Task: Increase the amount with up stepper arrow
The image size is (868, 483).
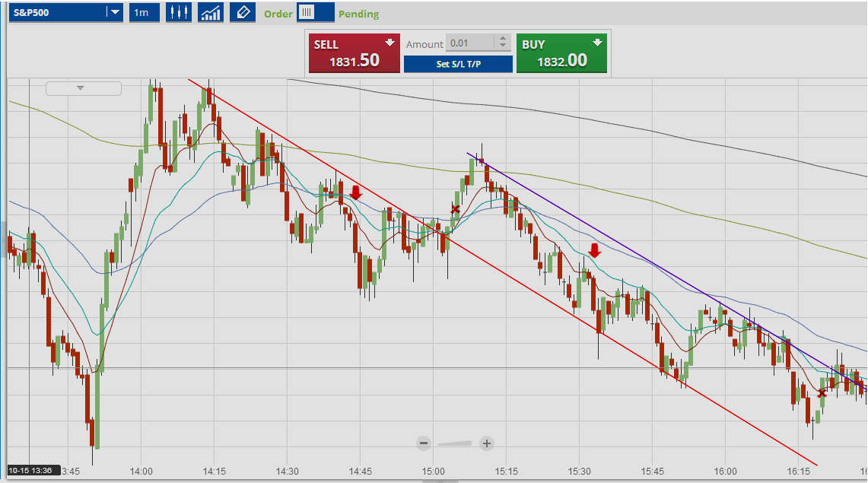Action: [503, 39]
